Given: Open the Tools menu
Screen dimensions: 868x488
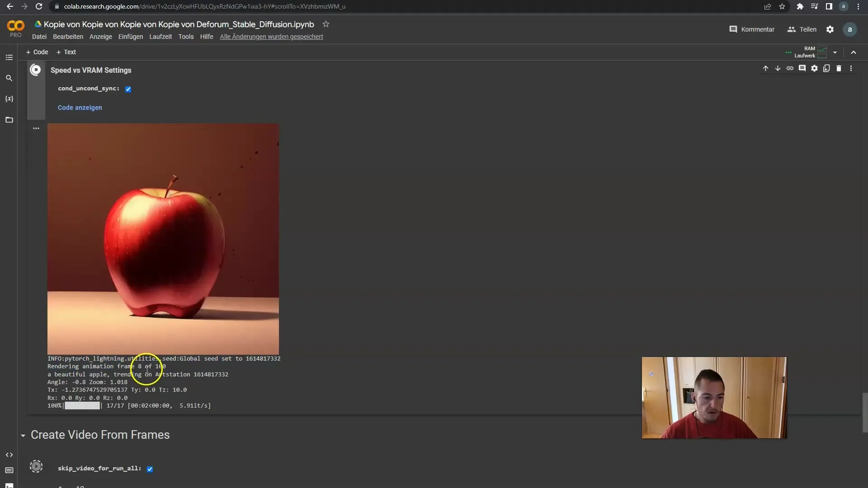Looking at the screenshot, I should [186, 37].
